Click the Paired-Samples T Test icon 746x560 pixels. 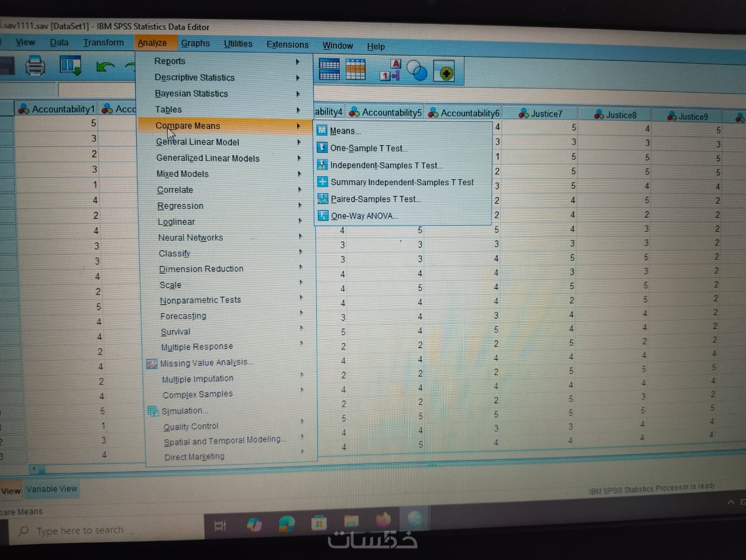coord(323,199)
